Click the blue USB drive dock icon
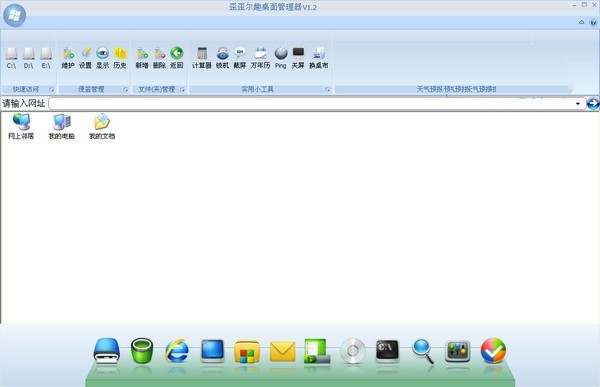 (107, 351)
